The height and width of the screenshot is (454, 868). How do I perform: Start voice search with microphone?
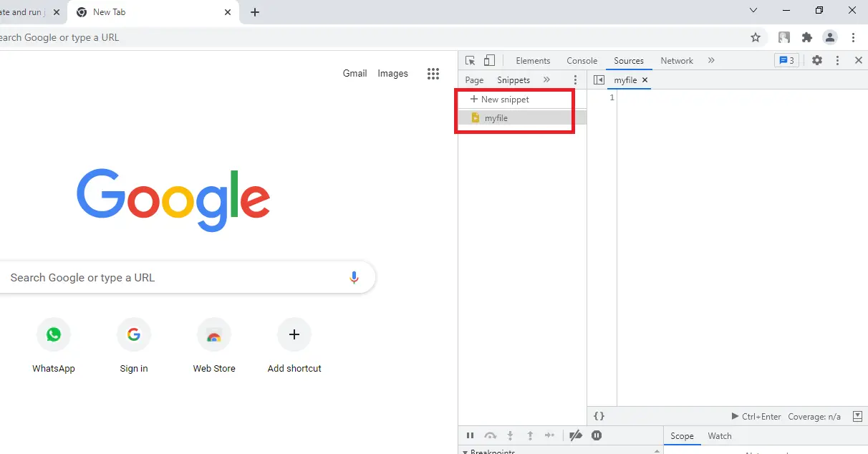coord(354,278)
